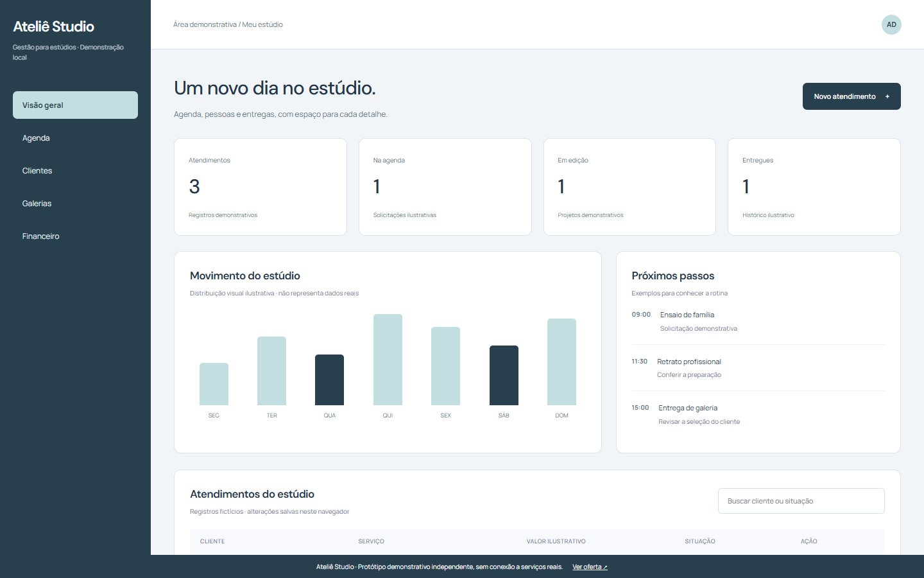Select the 11:30 Retrato profissional step

(x=758, y=368)
